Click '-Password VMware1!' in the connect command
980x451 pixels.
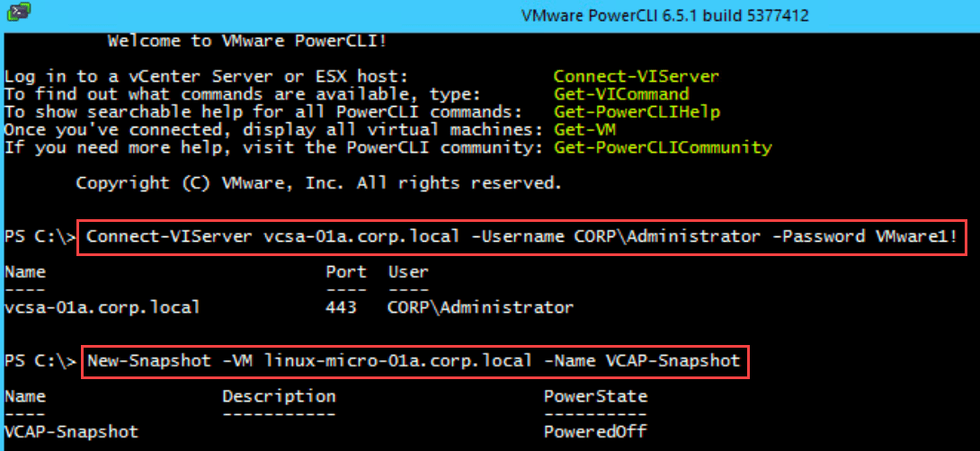tap(864, 237)
